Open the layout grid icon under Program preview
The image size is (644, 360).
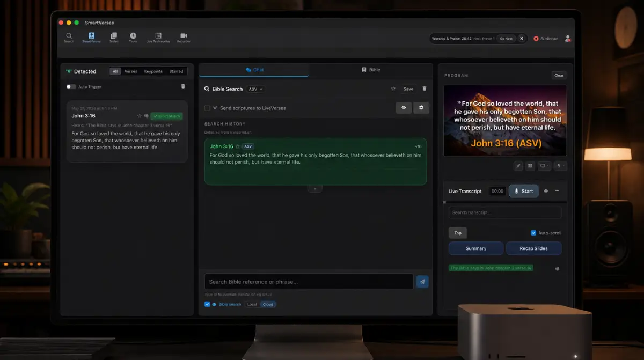530,166
